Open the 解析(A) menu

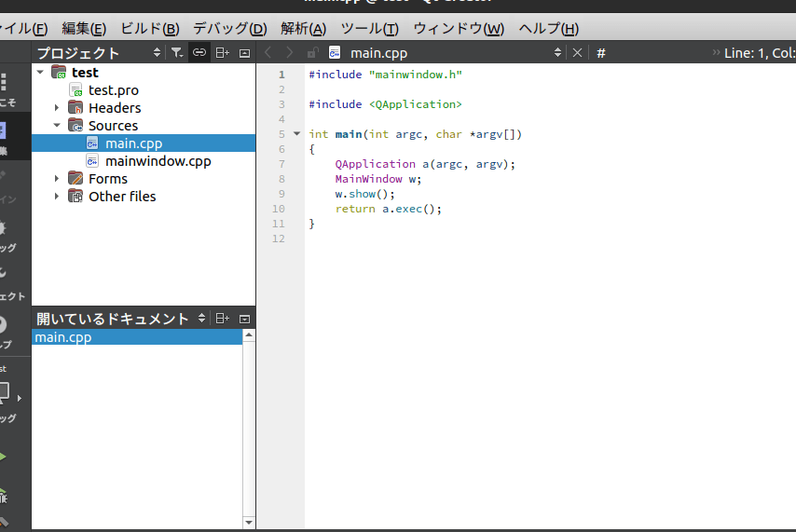click(x=304, y=29)
